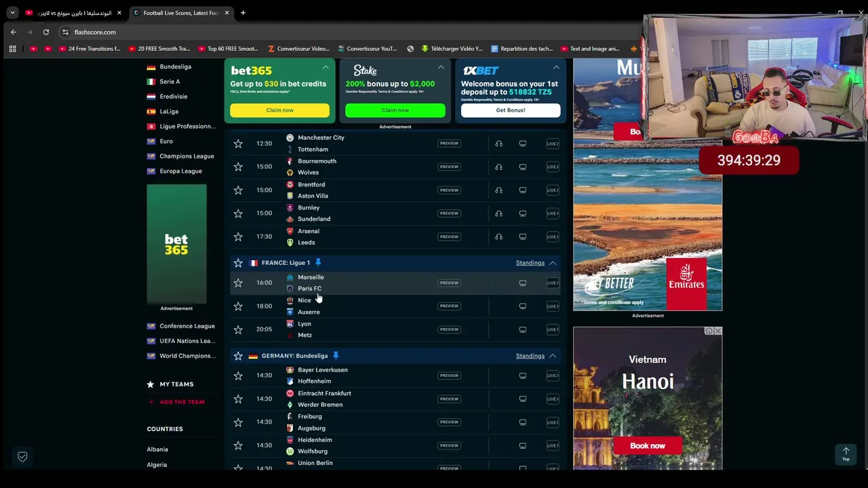Viewport: 868px width, 488px height.
Task: Open Chrome tab search dropdown
Action: click(x=12, y=13)
